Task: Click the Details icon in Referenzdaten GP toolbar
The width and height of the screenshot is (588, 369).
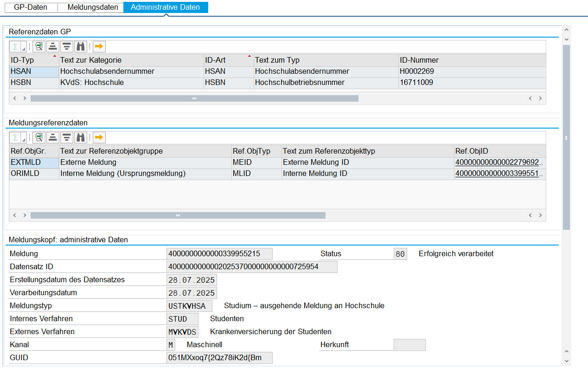Action: [x=38, y=46]
